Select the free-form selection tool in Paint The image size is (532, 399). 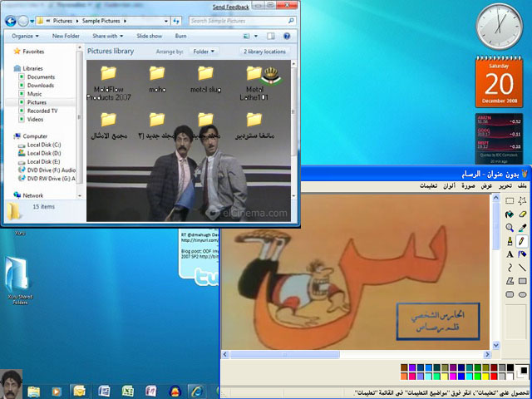pyautogui.click(x=522, y=201)
